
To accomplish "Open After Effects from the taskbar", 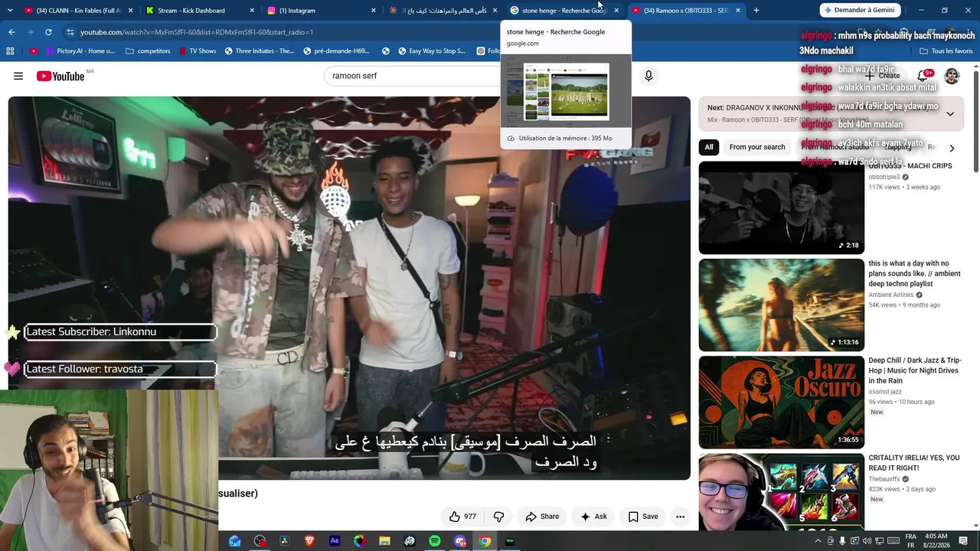I will (335, 541).
